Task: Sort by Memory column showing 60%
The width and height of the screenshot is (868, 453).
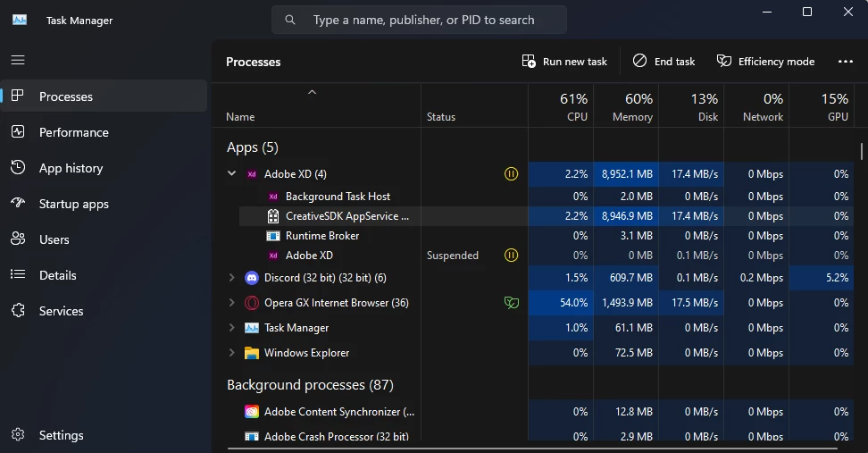Action: click(x=626, y=106)
